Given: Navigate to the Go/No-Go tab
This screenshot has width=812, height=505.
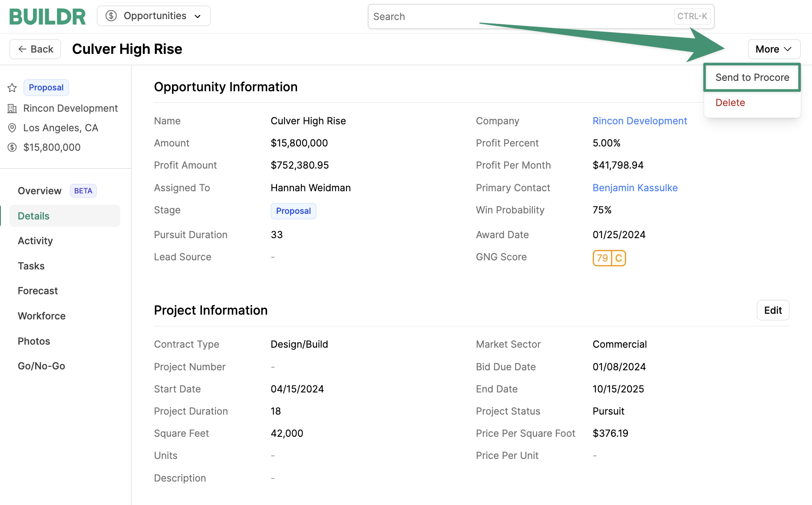Looking at the screenshot, I should [41, 366].
